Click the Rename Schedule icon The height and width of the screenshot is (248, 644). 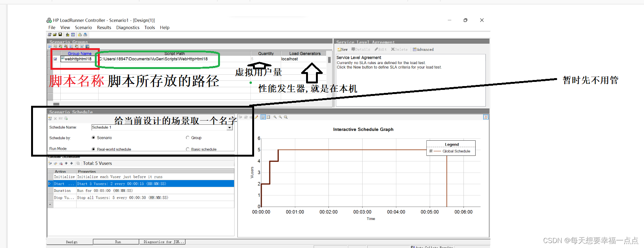tap(61, 118)
